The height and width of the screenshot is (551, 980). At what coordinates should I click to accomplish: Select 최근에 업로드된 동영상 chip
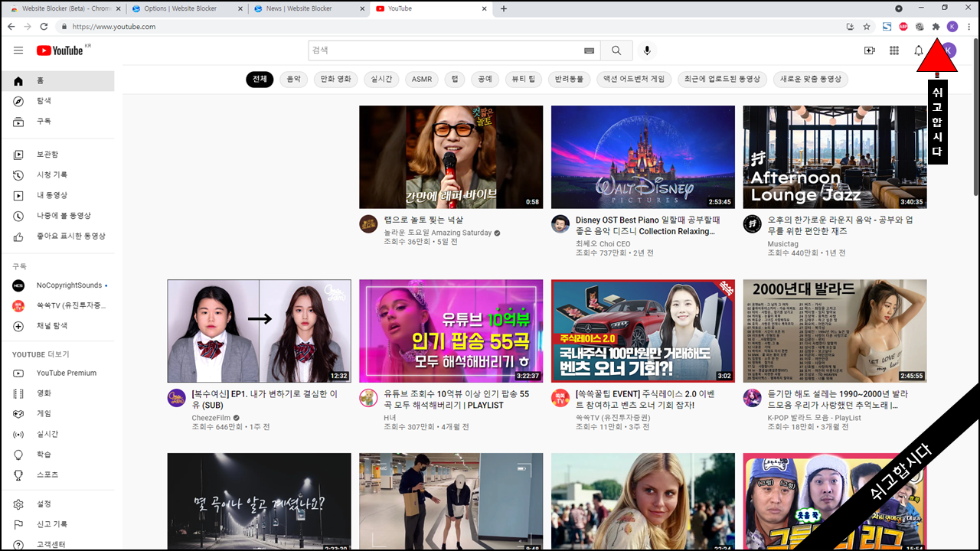pos(722,79)
